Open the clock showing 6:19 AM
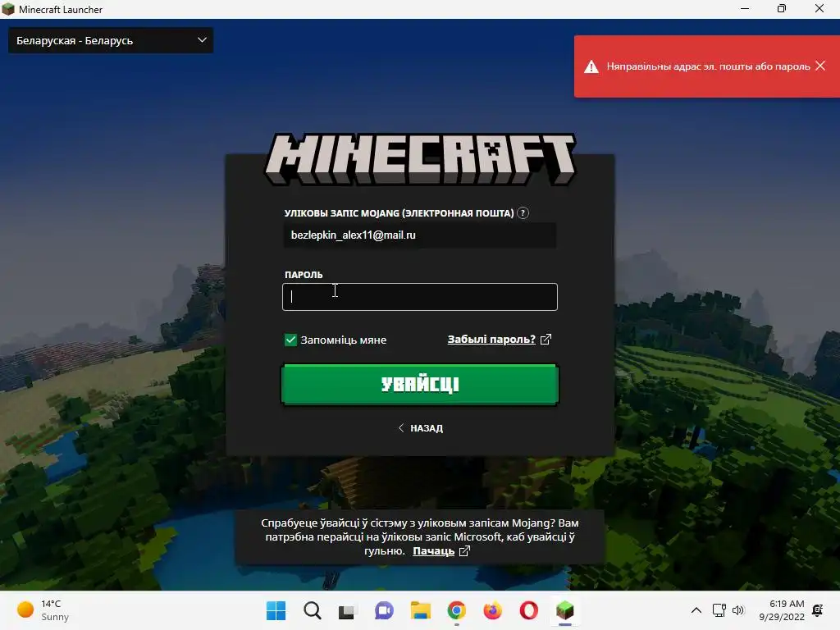The width and height of the screenshot is (840, 630). pos(782,610)
